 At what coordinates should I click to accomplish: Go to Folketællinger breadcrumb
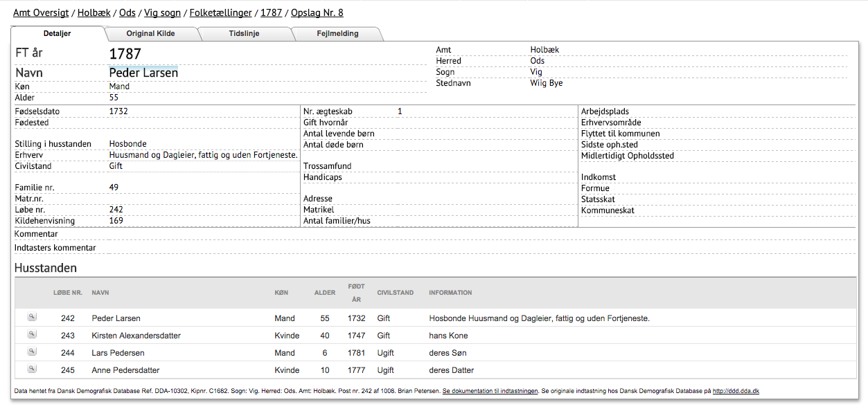click(x=220, y=12)
